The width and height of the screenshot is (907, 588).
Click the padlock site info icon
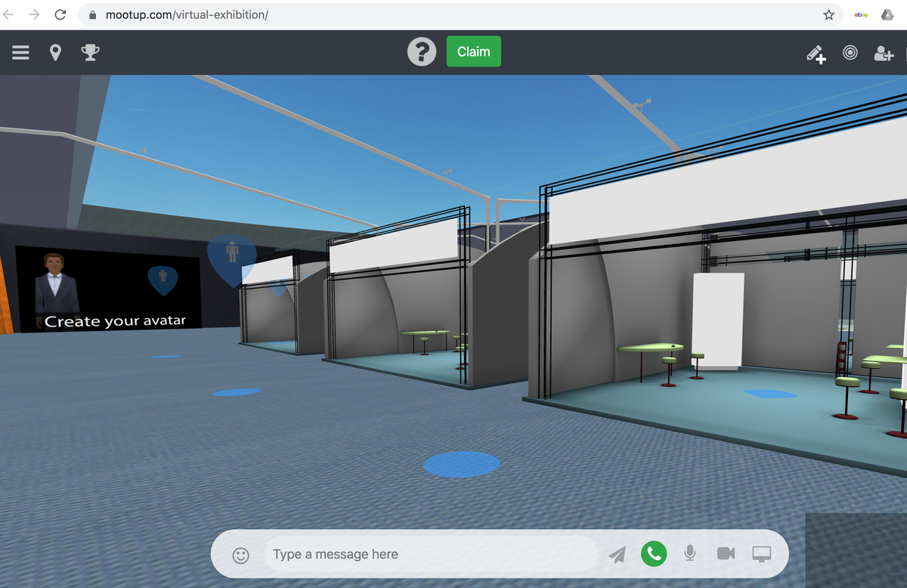(93, 14)
